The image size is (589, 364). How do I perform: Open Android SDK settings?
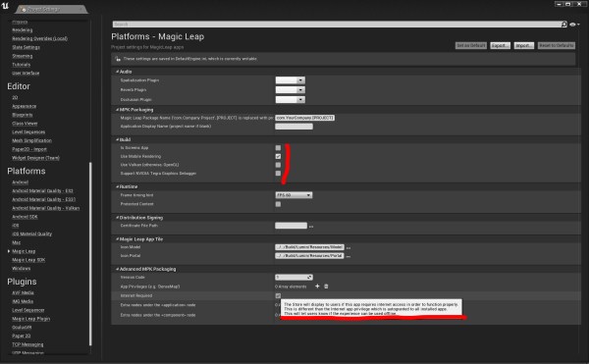pyautogui.click(x=25, y=217)
